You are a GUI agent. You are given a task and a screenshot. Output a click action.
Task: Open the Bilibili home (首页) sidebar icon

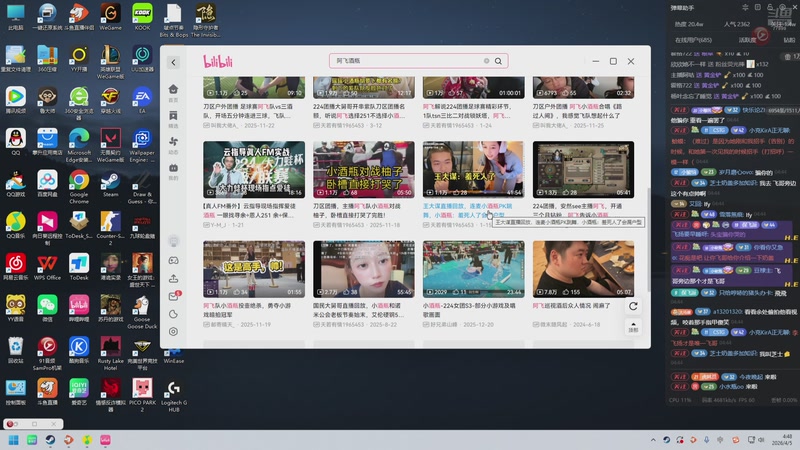(173, 89)
